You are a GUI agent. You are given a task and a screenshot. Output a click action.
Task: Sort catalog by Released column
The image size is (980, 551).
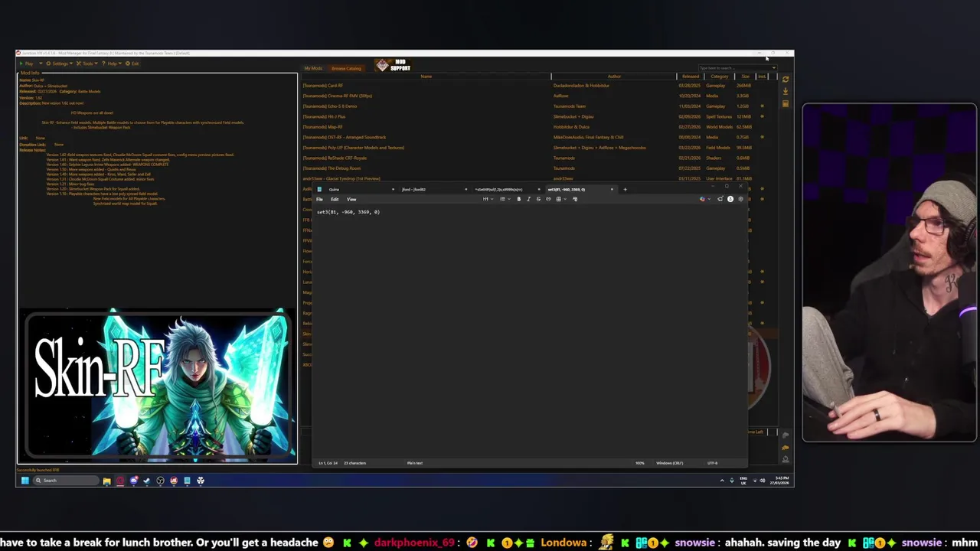coord(691,77)
